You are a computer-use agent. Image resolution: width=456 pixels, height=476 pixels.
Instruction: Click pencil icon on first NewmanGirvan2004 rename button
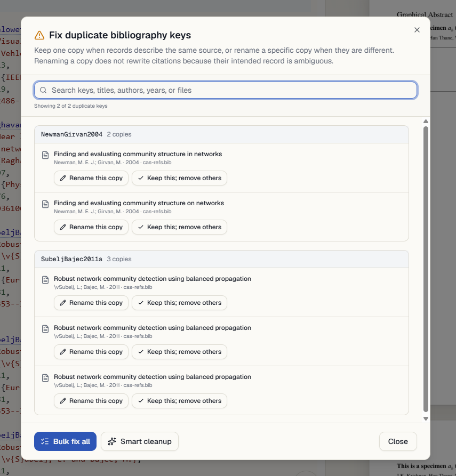[63, 178]
